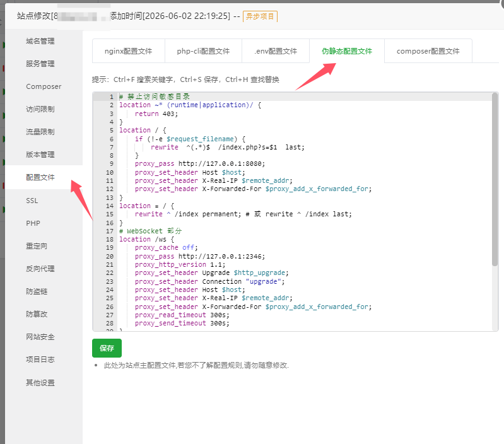Viewport: 504px width, 444px height.
Task: Click the 'proxy_send_timeout 300s;' line
Action: point(182,324)
